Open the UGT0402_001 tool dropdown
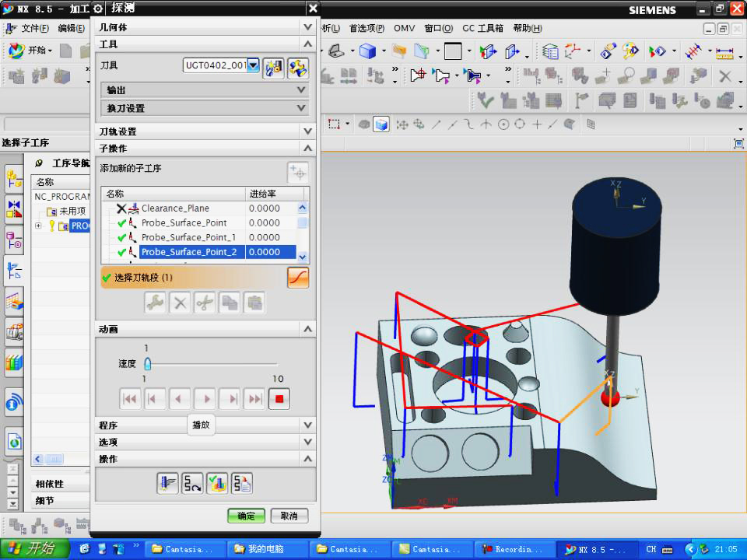 tap(254, 65)
